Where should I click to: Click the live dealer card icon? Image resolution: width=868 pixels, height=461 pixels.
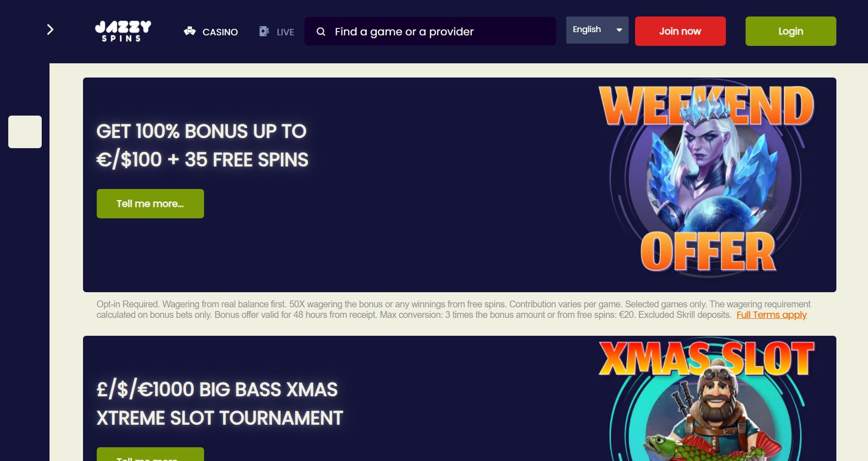264,31
